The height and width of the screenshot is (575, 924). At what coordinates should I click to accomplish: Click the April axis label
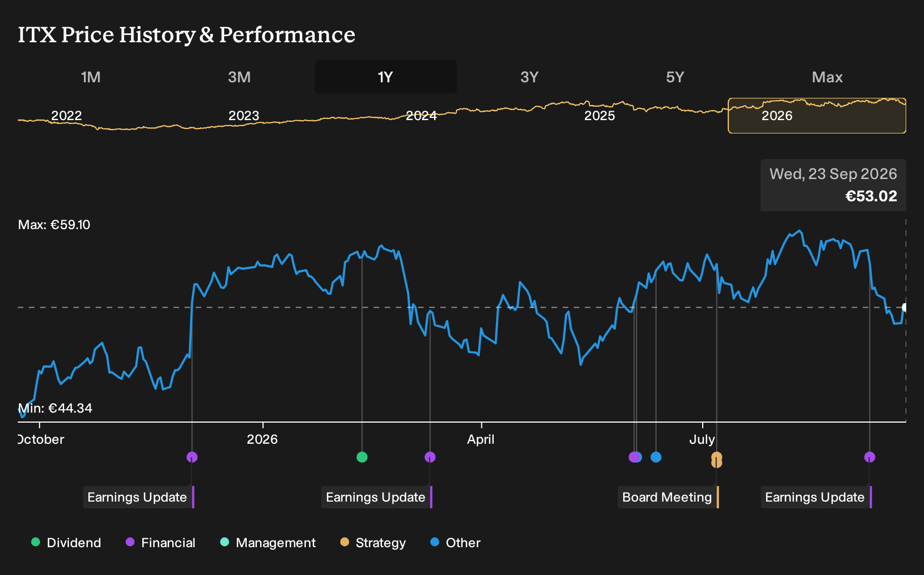click(x=481, y=439)
